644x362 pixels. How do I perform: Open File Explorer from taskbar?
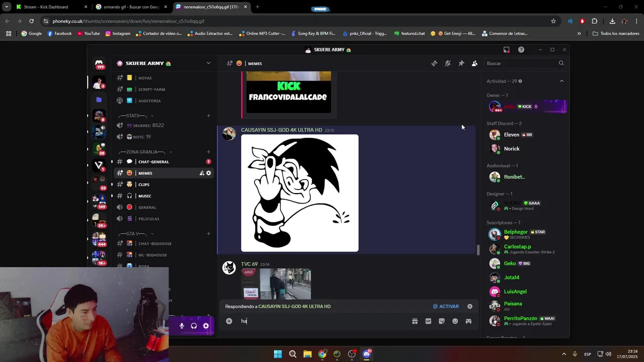point(307,354)
